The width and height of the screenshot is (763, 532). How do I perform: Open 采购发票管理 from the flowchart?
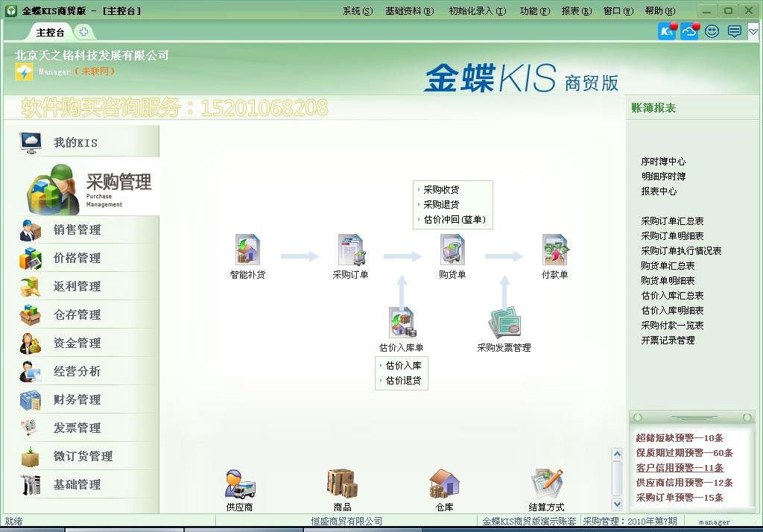point(504,324)
